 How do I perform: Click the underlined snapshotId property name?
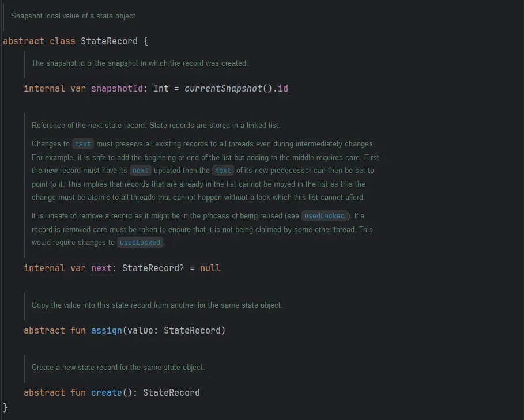pos(117,89)
